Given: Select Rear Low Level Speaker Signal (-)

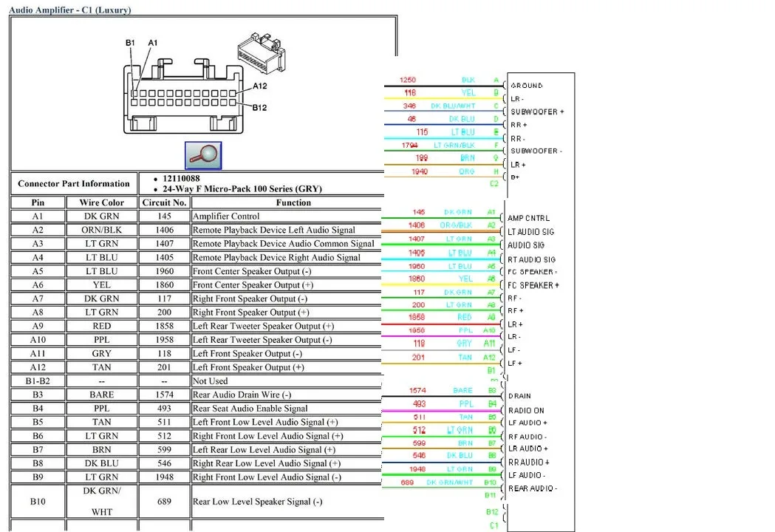Looking at the screenshot, I should 258,502.
